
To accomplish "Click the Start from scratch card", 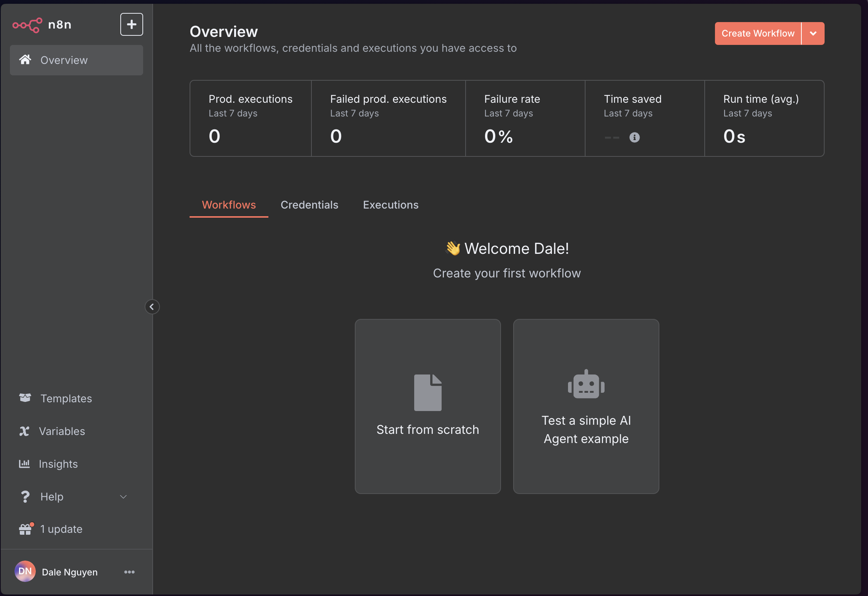I will tap(428, 406).
